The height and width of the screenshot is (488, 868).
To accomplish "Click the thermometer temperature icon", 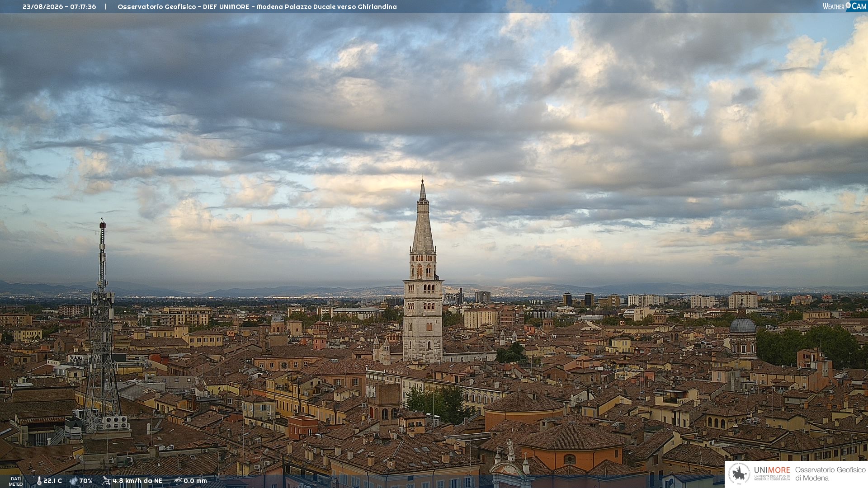I will pyautogui.click(x=39, y=481).
